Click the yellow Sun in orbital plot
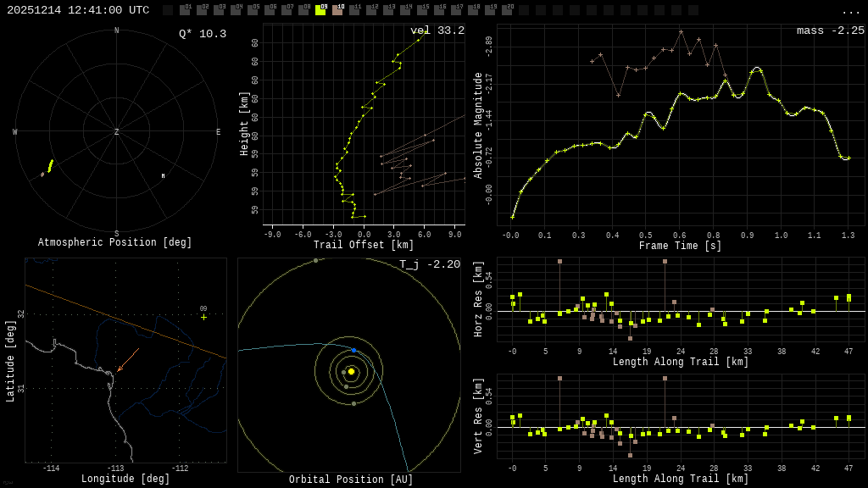This screenshot has height=488, width=868. pyautogui.click(x=351, y=371)
